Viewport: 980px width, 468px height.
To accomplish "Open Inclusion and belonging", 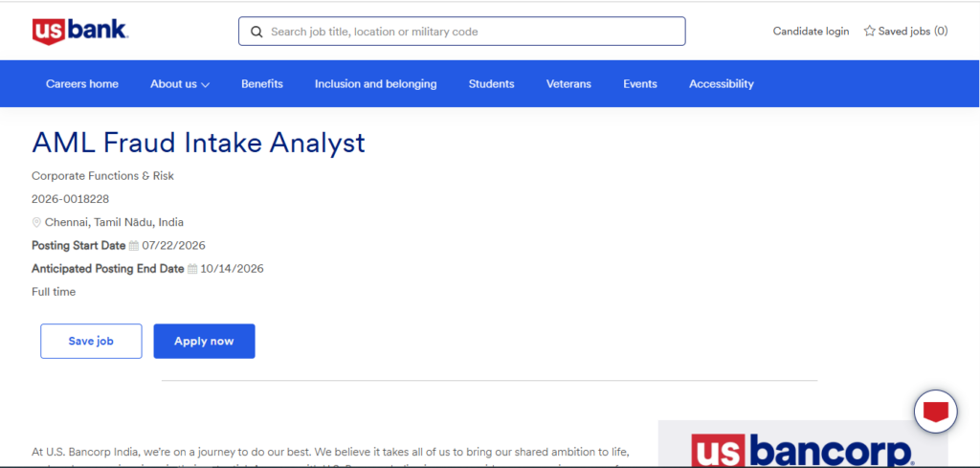I will (375, 83).
